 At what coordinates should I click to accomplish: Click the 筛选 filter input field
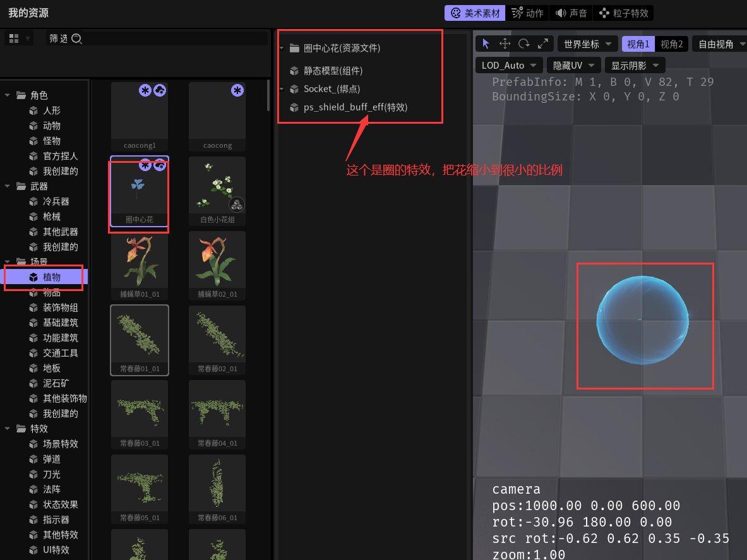click(x=157, y=39)
